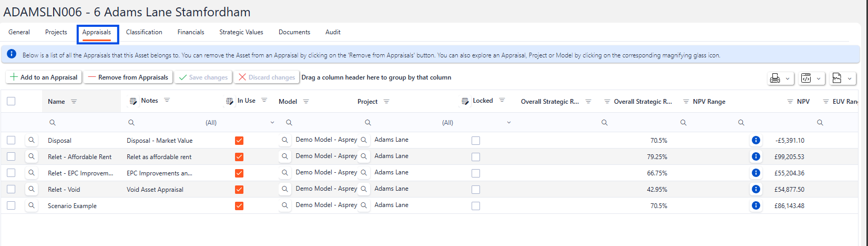Open the Strategic Values tab
868x246 pixels.
click(x=241, y=32)
